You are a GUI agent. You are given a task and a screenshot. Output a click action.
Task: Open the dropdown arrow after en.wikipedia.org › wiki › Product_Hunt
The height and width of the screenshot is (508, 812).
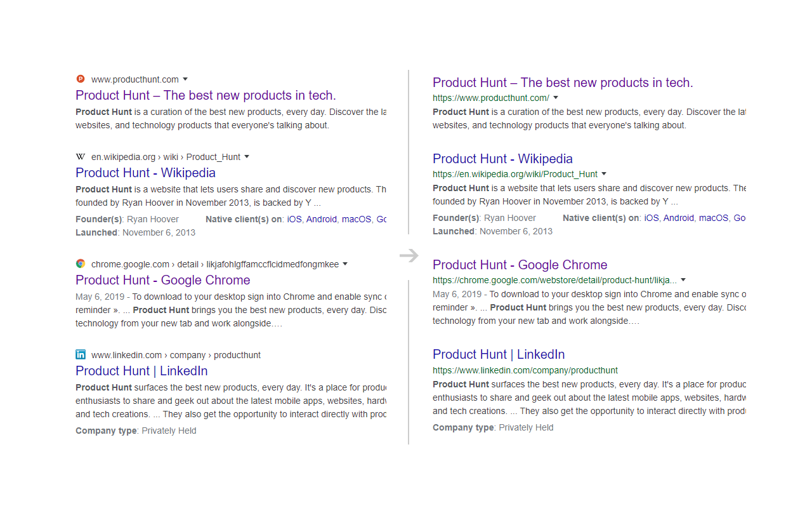click(247, 157)
